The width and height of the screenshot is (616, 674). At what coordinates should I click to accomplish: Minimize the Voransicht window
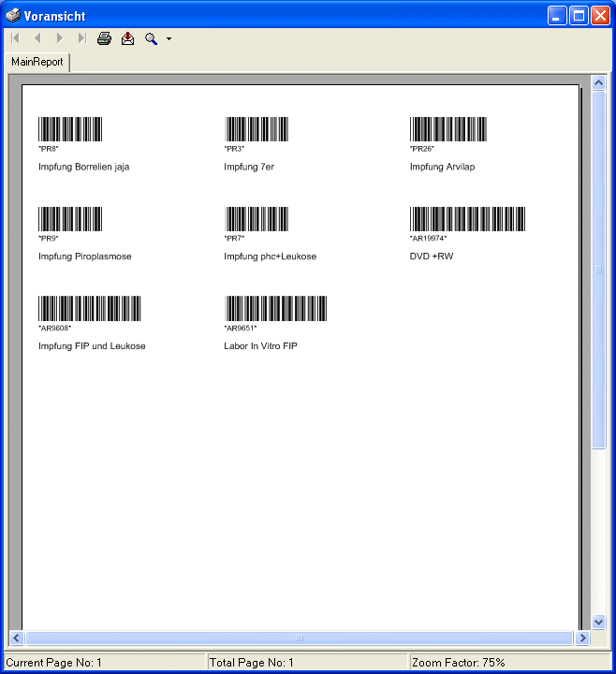tap(557, 16)
